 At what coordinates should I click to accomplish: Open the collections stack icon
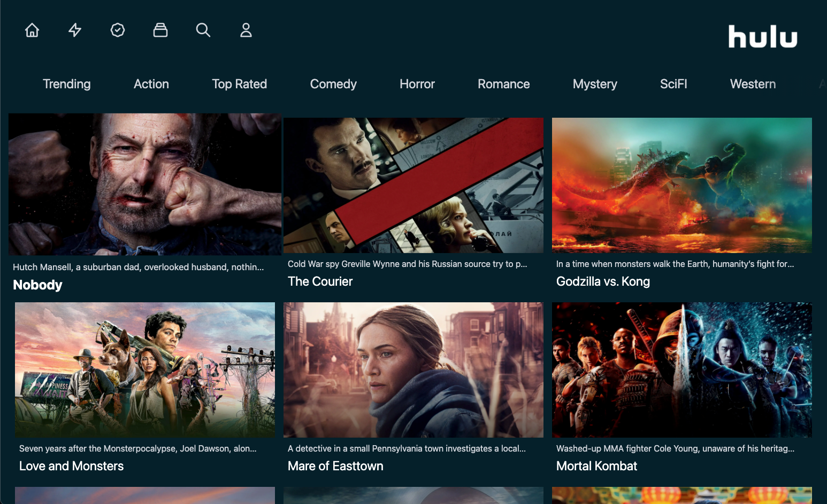[160, 30]
